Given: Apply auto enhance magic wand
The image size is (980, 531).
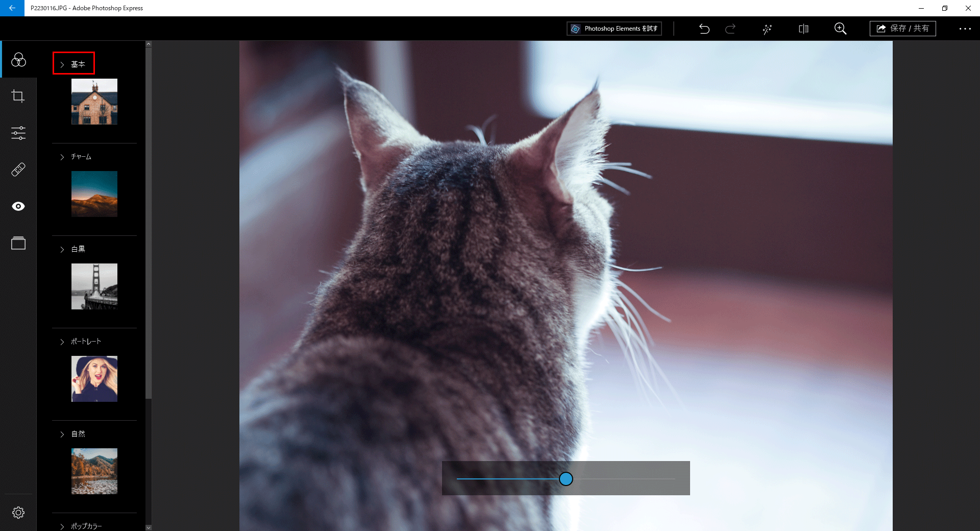Looking at the screenshot, I should pyautogui.click(x=767, y=29).
